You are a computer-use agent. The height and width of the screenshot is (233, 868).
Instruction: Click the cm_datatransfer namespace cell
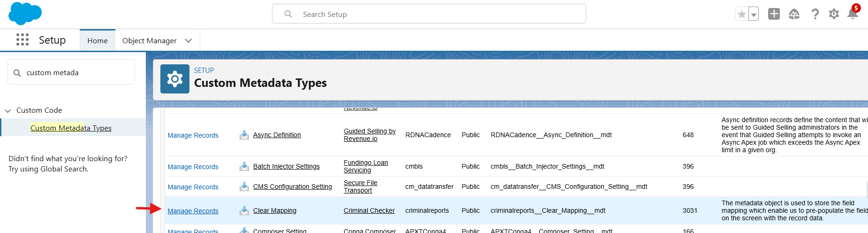tap(429, 186)
